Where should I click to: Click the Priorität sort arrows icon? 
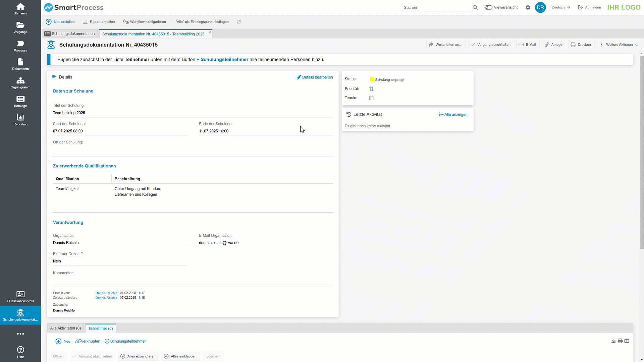coord(371,89)
